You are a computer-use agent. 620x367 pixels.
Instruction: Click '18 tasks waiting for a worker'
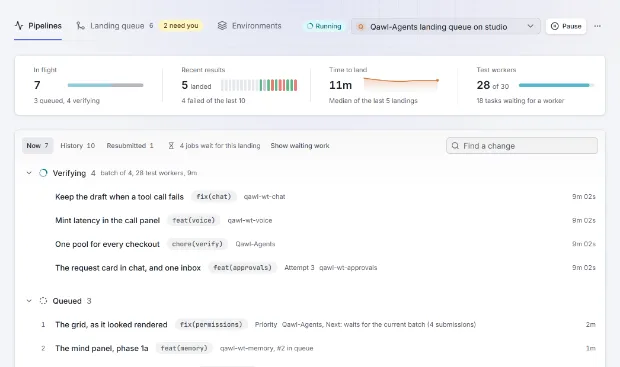tap(520, 101)
